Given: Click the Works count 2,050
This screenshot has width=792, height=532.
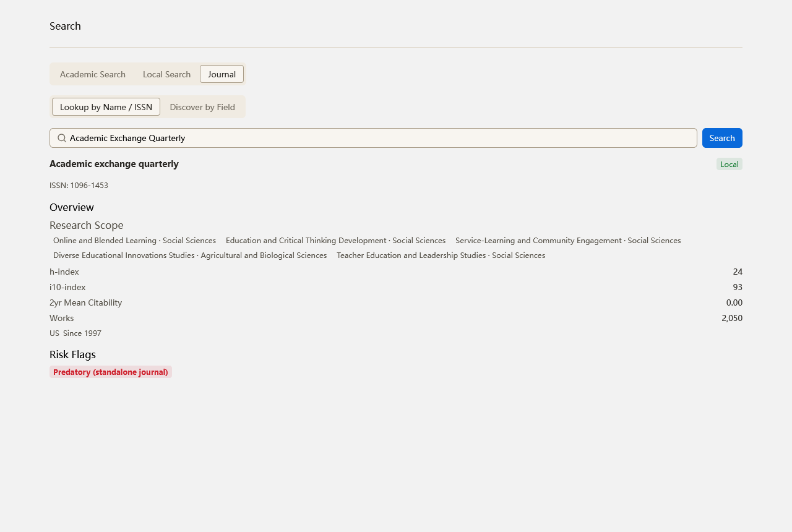Looking at the screenshot, I should 732,318.
